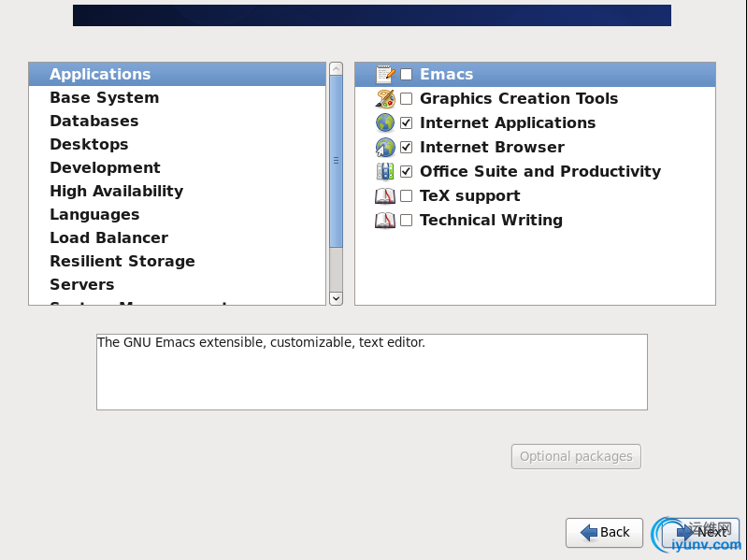Click the Technical Writing book icon
The image size is (747, 560).
click(x=385, y=221)
